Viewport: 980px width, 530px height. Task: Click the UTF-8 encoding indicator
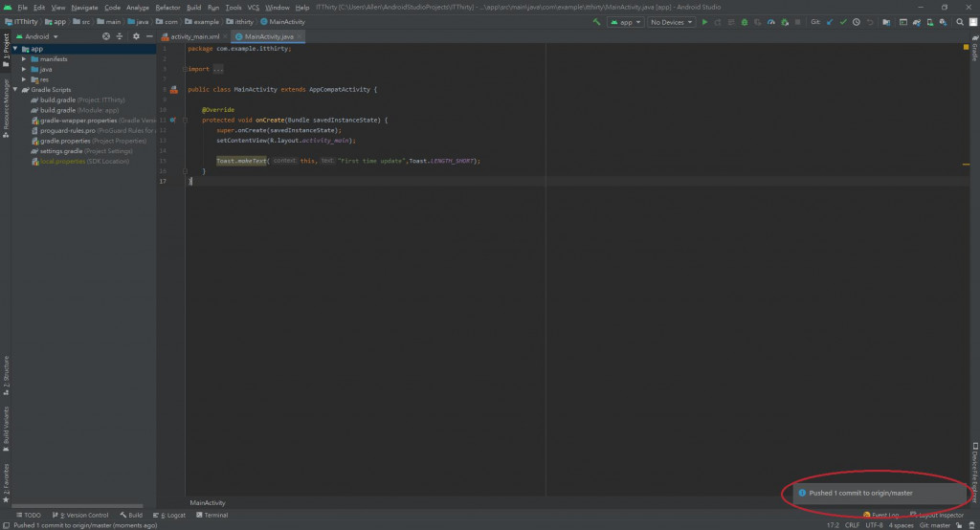click(874, 525)
